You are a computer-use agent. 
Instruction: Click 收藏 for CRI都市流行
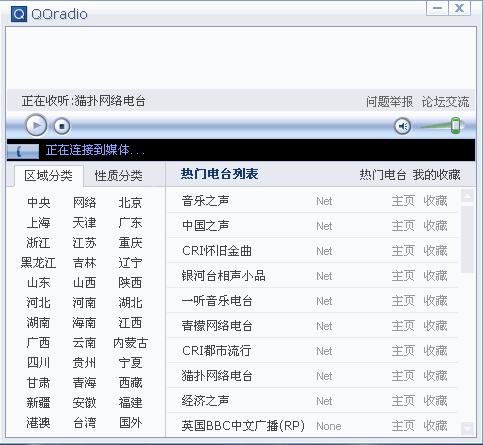[x=435, y=351]
